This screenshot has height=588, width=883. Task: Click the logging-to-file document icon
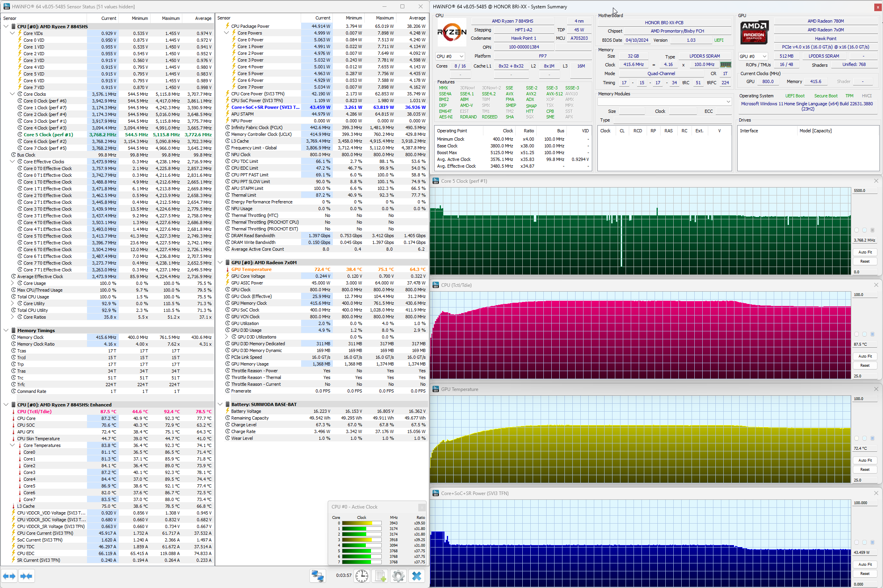point(380,576)
